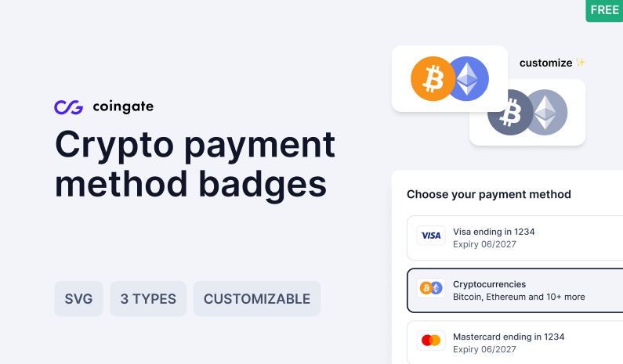623x364 pixels.
Task: Click the 3 TYPES tag
Action: [148, 299]
